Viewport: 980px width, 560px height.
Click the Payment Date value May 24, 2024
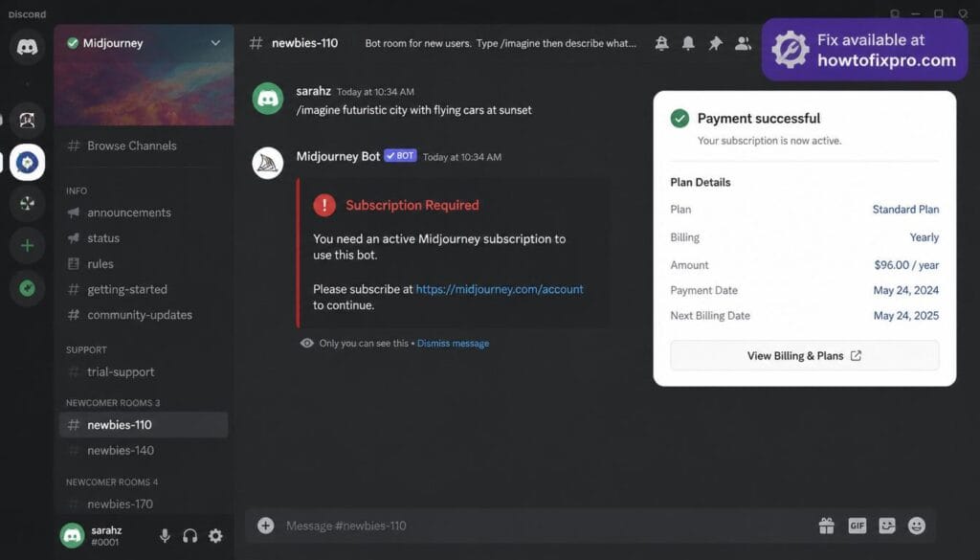coord(906,290)
